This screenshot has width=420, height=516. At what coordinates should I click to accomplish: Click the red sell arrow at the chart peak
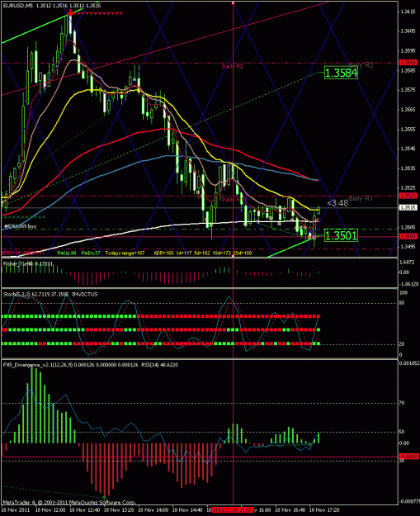(x=70, y=13)
